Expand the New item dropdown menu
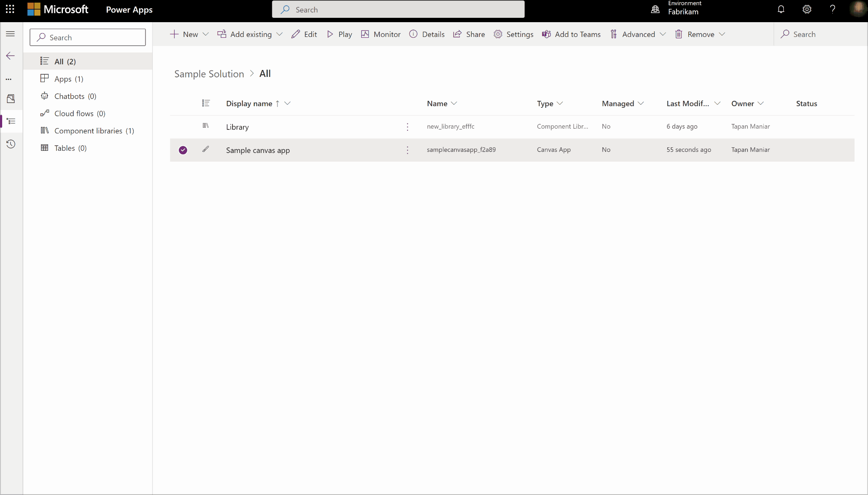868x495 pixels. [x=206, y=34]
